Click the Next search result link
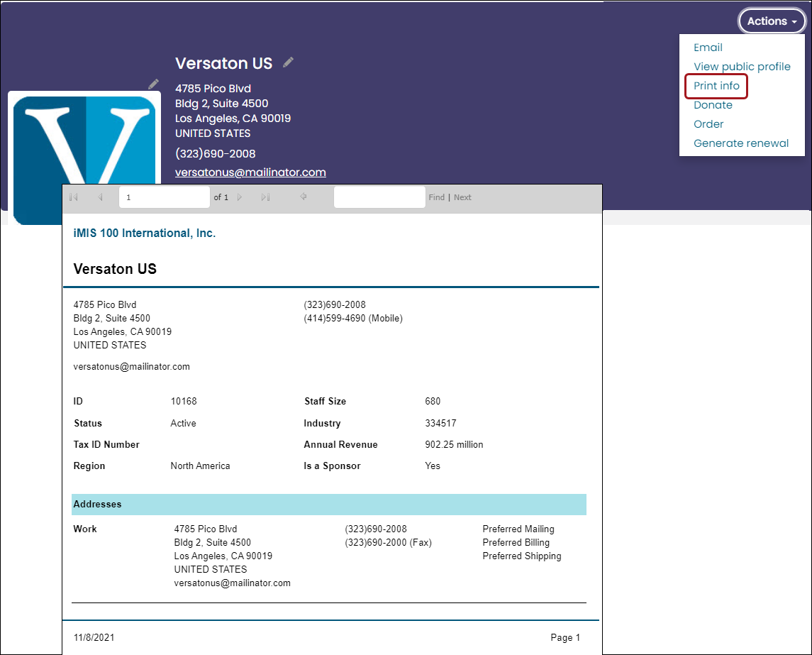 click(x=462, y=197)
